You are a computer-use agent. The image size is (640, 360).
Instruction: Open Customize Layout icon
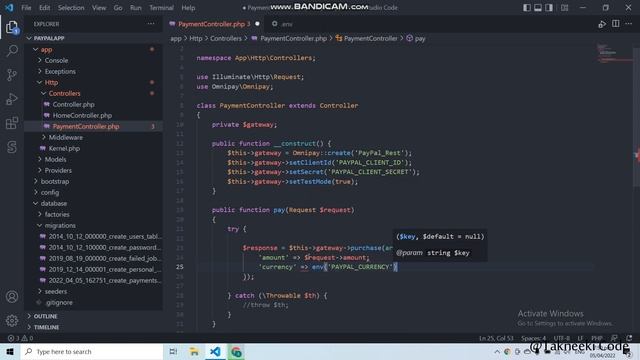(564, 8)
